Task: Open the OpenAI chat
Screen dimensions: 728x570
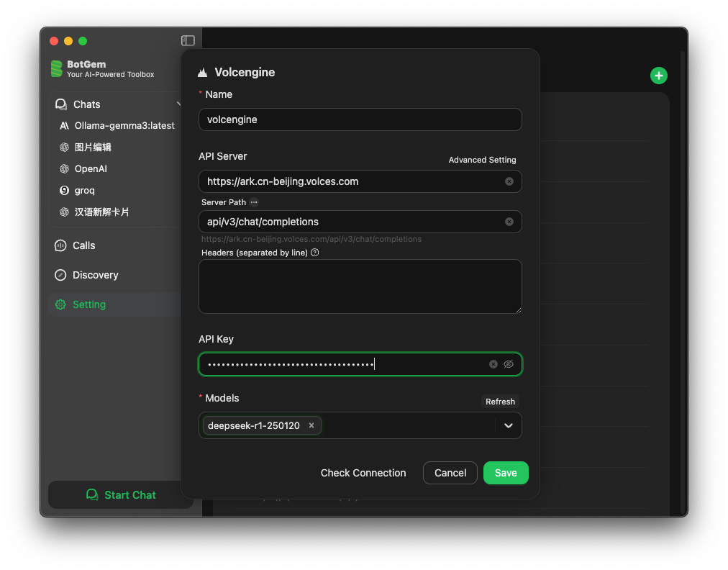Action: coord(91,168)
